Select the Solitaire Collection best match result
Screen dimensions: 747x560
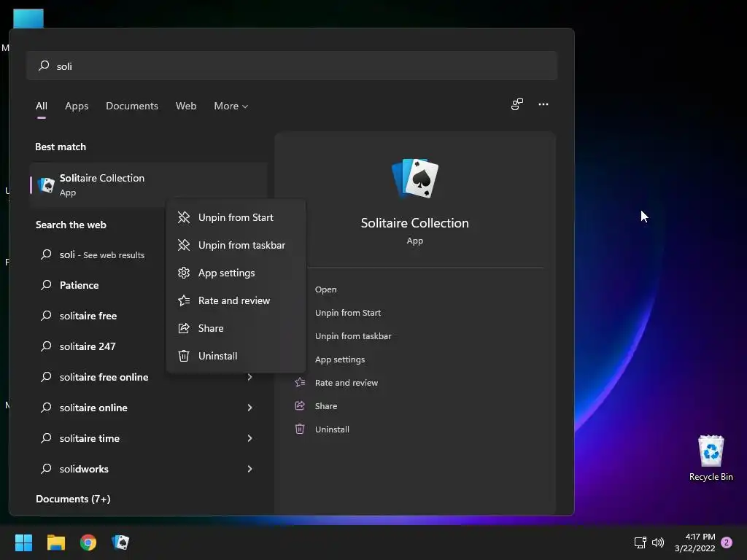pyautogui.click(x=148, y=184)
